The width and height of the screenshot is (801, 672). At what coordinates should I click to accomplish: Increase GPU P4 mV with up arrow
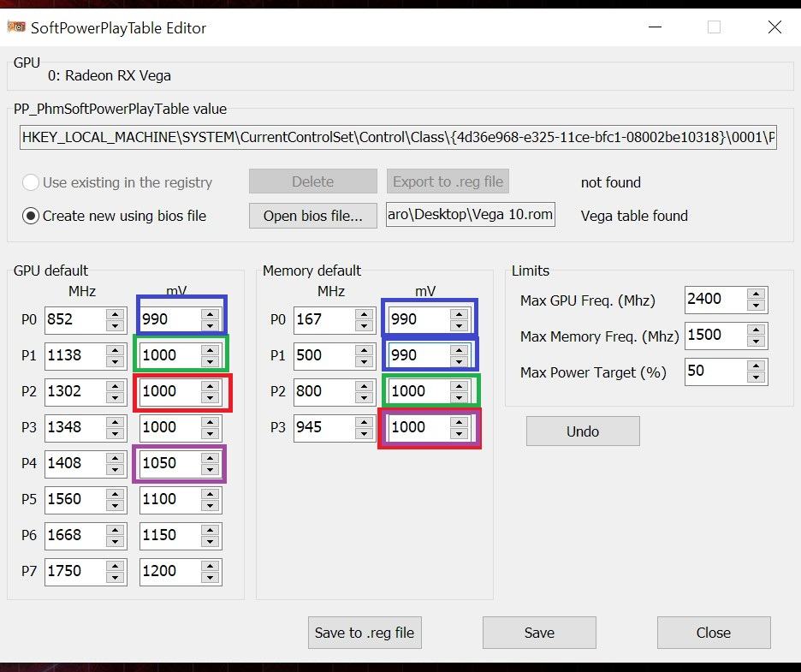click(210, 458)
